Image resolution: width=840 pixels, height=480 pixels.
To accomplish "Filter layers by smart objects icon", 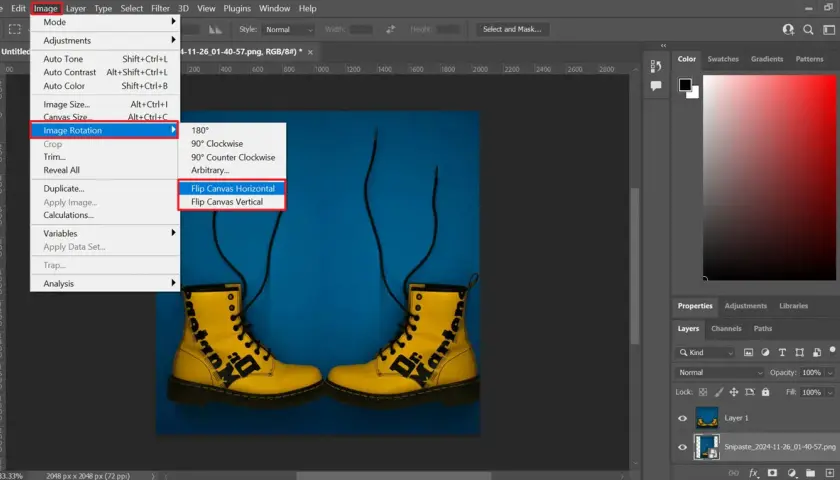I will tap(816, 352).
